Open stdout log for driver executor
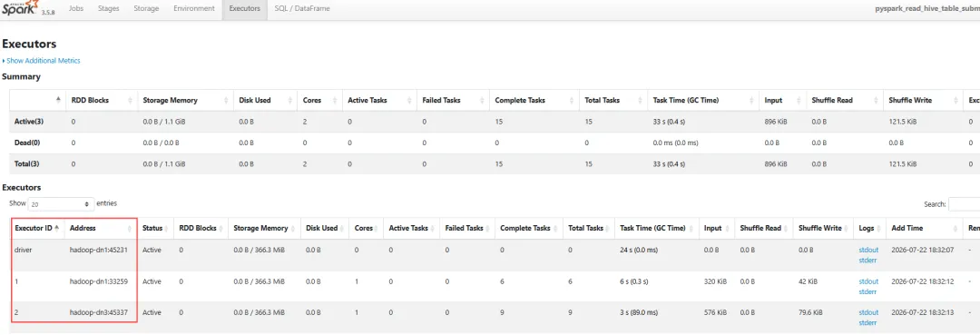The width and height of the screenshot is (980, 335). pyautogui.click(x=868, y=250)
